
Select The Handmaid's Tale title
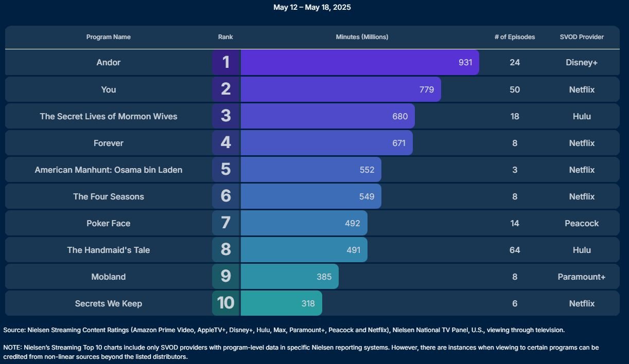109,250
